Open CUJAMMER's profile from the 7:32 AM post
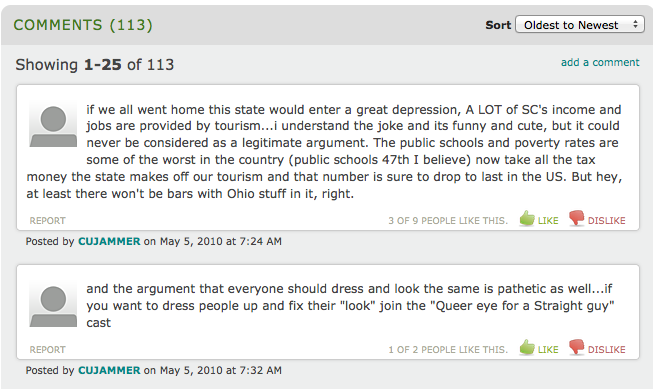Viewport: 653px width, 389px height. [x=109, y=370]
